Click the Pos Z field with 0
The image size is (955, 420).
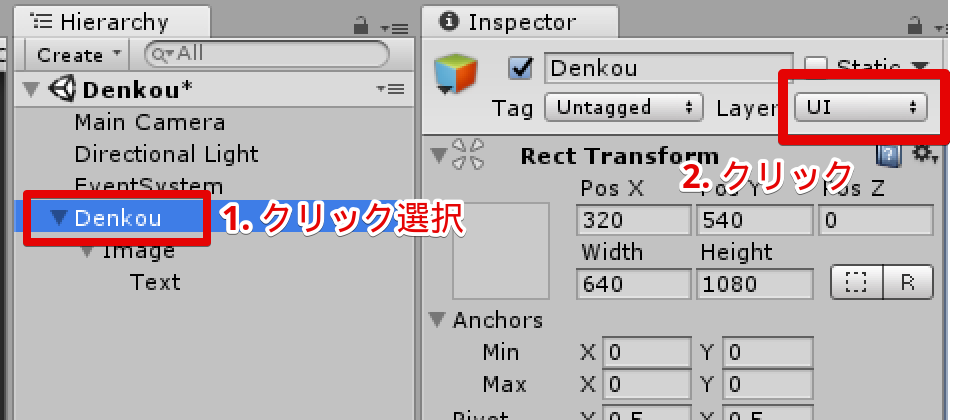875,220
